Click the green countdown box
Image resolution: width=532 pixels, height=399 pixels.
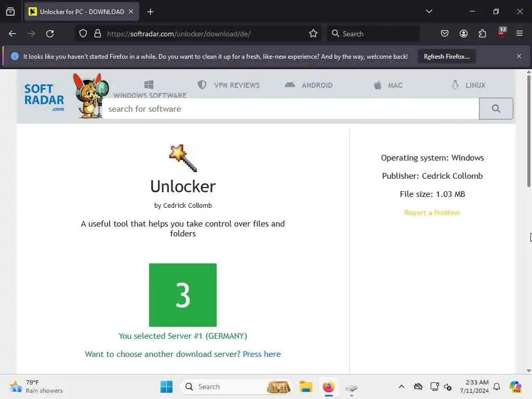click(183, 295)
